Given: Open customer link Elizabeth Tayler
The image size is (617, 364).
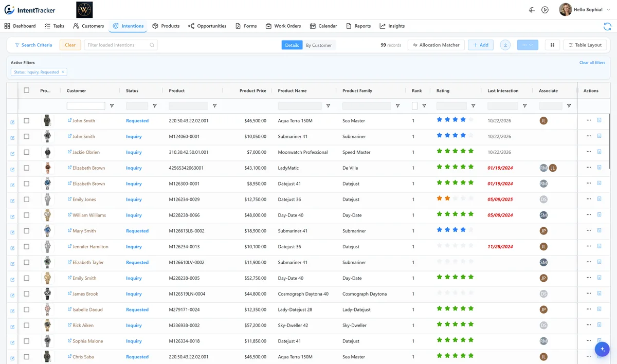Looking at the screenshot, I should [88, 262].
